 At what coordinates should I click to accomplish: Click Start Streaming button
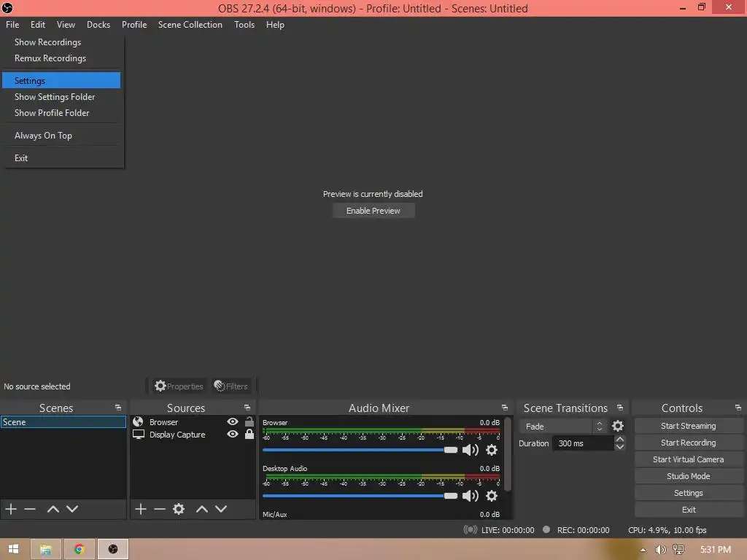tap(689, 426)
